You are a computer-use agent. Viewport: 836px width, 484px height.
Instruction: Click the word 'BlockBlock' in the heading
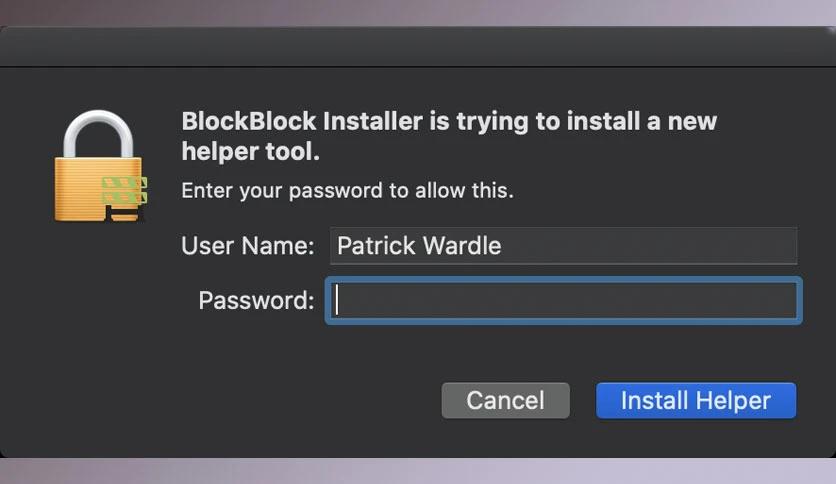[249, 121]
